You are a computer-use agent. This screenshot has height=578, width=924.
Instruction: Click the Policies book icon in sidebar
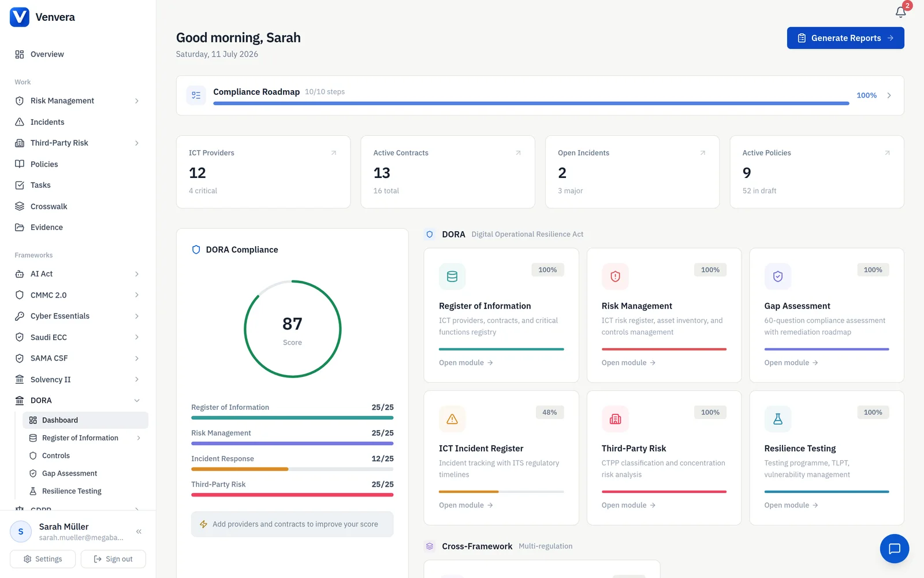click(20, 164)
